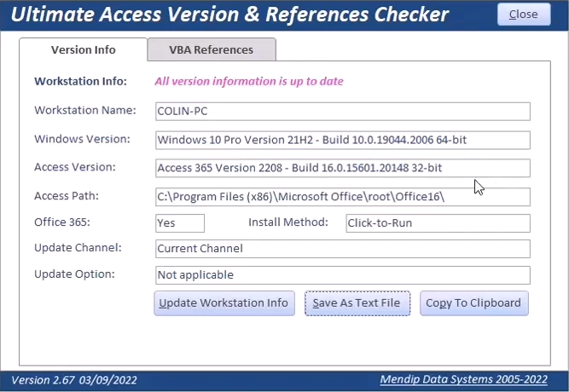Click the 'Update Channel:' label
The height and width of the screenshot is (392, 569).
(x=78, y=248)
